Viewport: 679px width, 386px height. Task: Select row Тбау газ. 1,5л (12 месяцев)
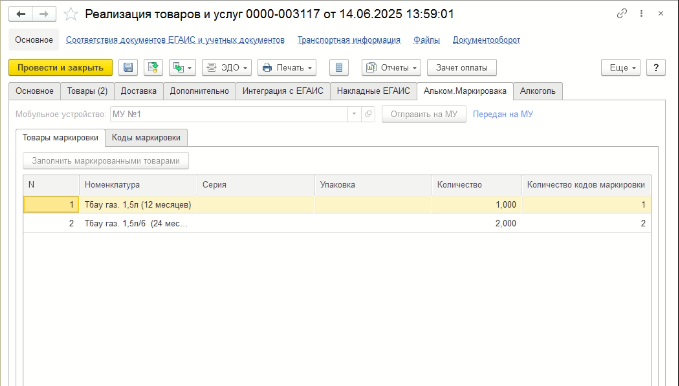click(x=337, y=204)
